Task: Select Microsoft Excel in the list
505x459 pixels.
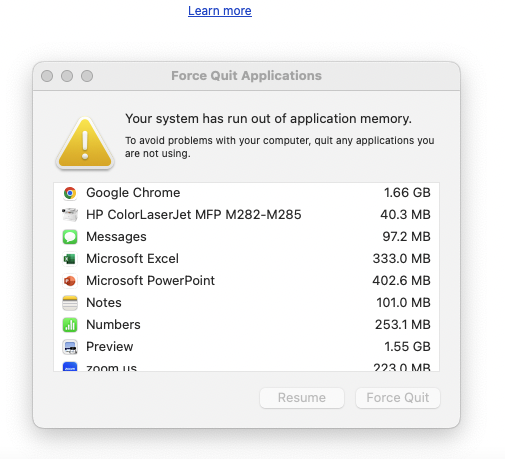Action: coord(132,259)
